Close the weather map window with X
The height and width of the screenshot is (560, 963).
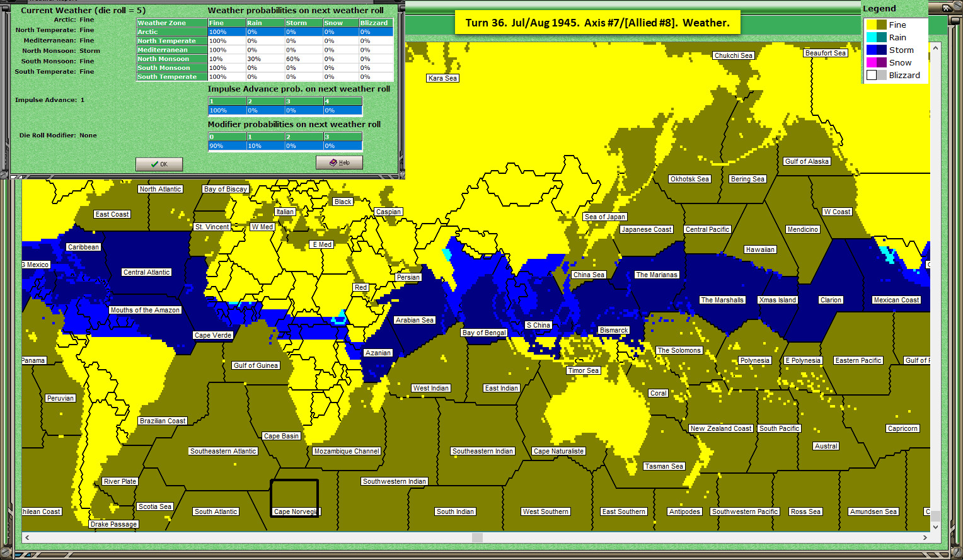(947, 8)
